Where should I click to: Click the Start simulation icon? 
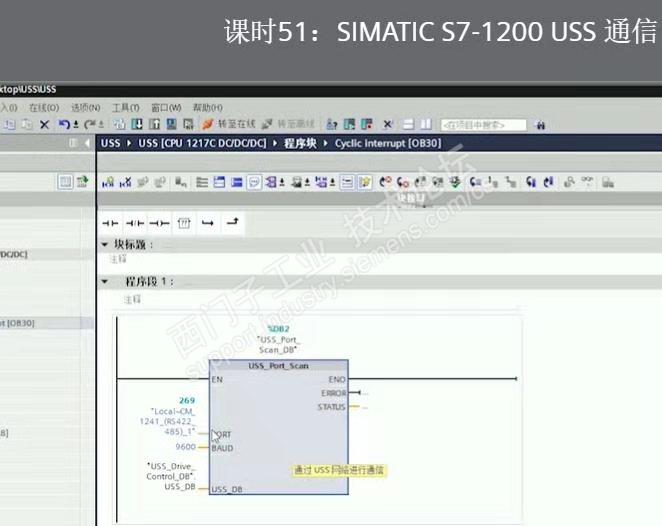pyautogui.click(x=171, y=124)
